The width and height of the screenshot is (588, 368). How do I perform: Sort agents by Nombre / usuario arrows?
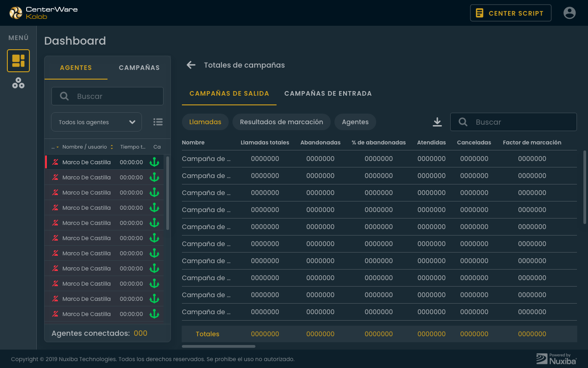(112, 147)
